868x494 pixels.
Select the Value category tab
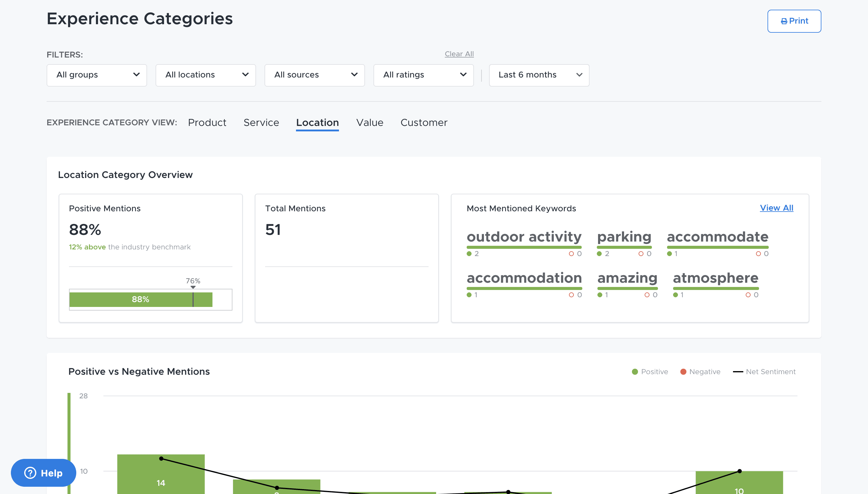[369, 123]
